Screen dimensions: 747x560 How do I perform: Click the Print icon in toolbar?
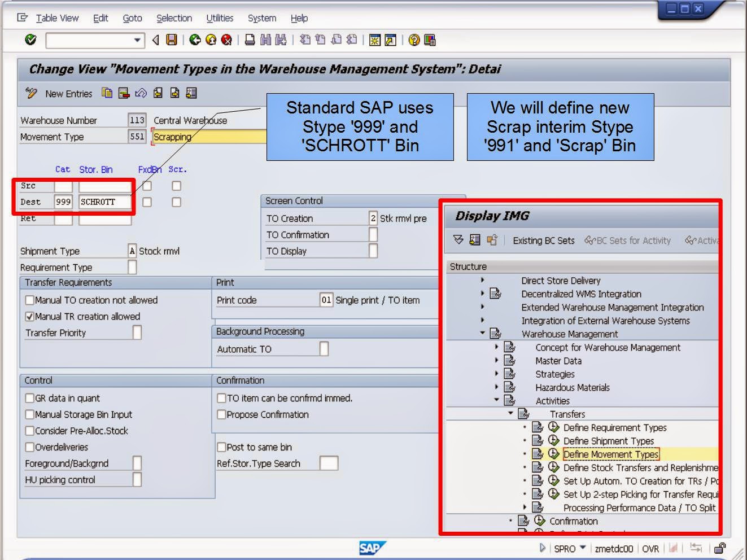(250, 40)
